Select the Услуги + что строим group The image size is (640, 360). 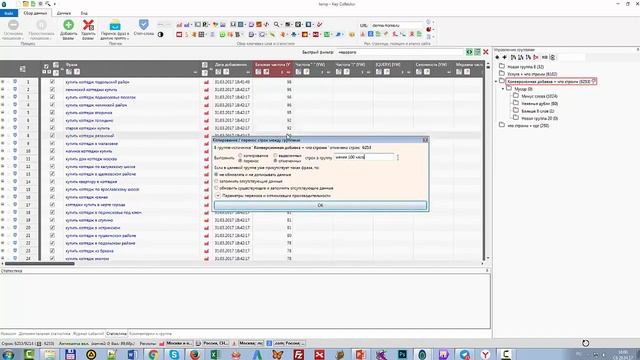[532, 74]
